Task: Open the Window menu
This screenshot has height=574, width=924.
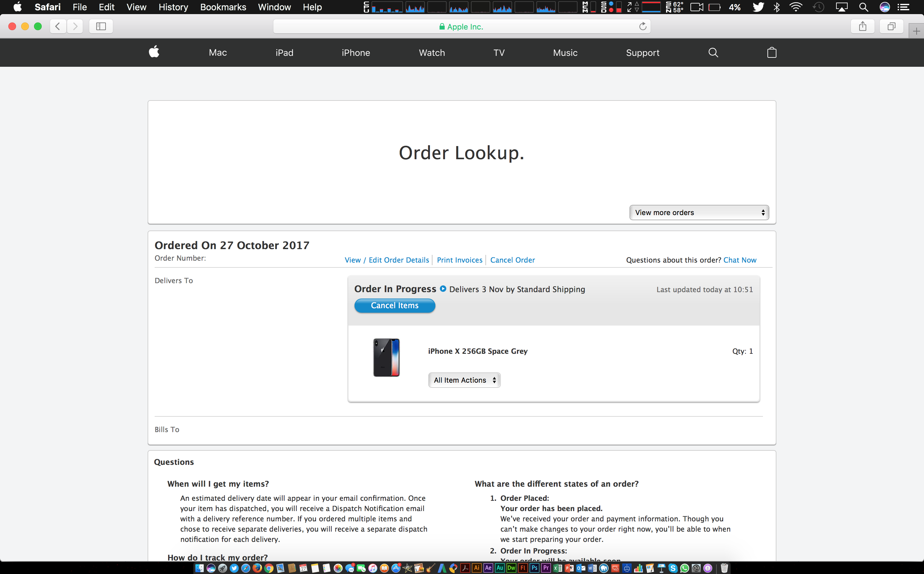Action: (274, 7)
